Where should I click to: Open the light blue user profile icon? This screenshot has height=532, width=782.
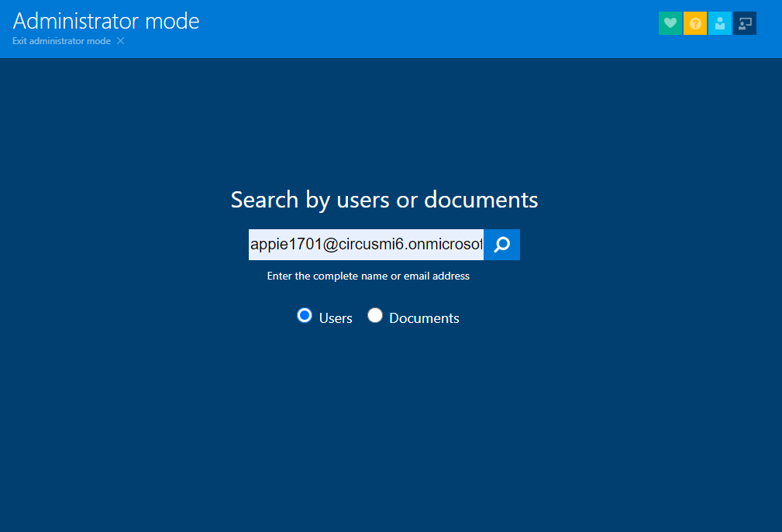720,23
